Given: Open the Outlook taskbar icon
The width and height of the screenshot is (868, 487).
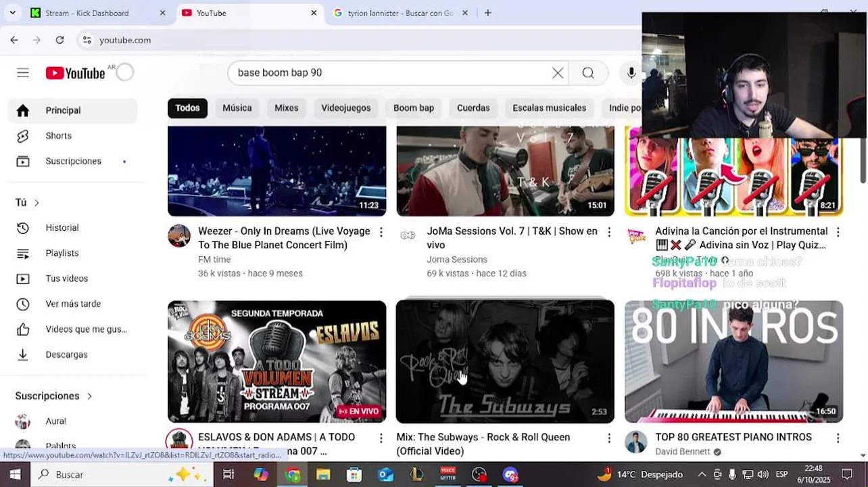Looking at the screenshot, I should coord(385,474).
